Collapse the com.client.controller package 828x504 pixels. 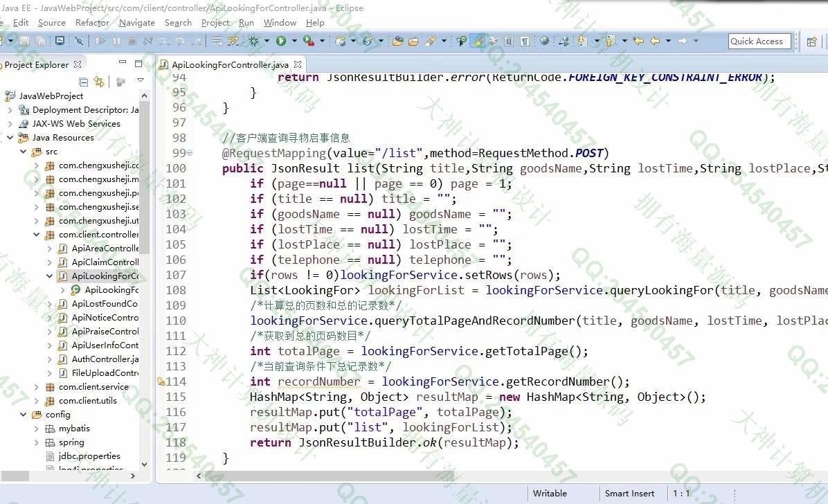click(x=37, y=235)
